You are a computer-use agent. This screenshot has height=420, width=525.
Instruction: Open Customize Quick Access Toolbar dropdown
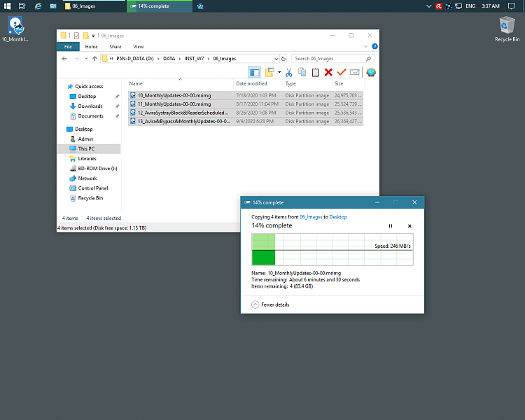pyautogui.click(x=93, y=36)
